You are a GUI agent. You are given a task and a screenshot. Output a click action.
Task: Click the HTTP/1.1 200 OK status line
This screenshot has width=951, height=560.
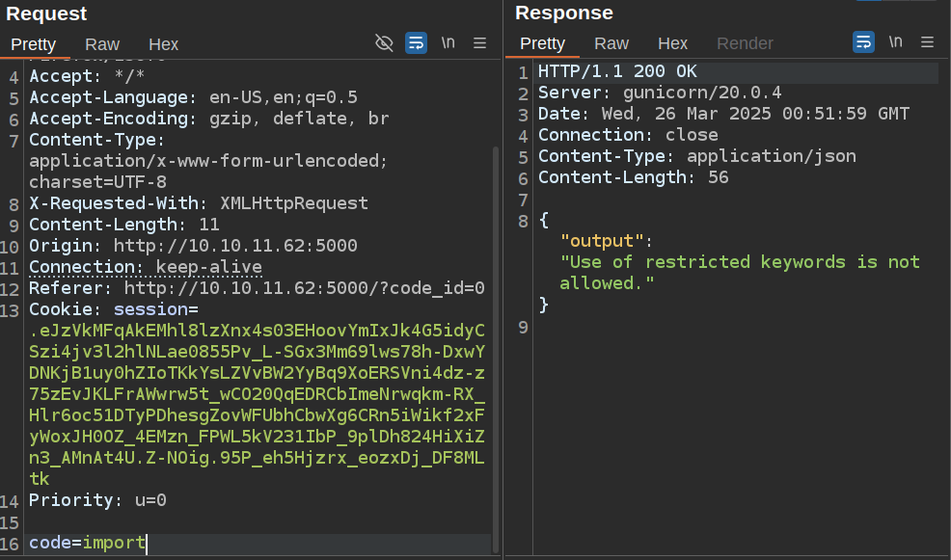[617, 71]
